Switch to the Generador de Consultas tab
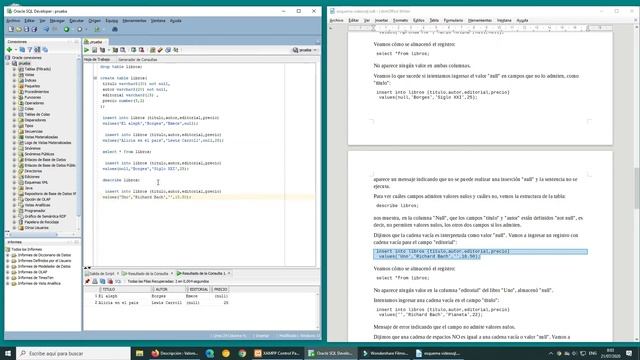Image resolution: width=640 pixels, height=360 pixels. point(138,60)
